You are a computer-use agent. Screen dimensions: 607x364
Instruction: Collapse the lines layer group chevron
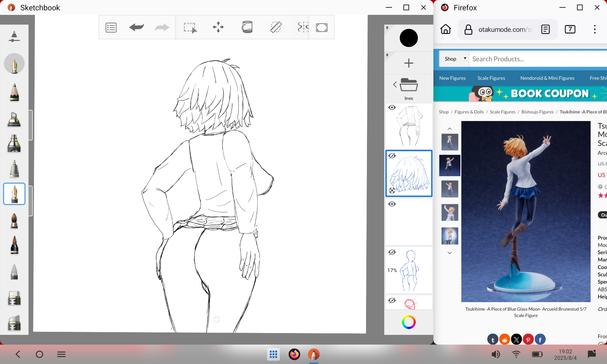[x=395, y=85]
